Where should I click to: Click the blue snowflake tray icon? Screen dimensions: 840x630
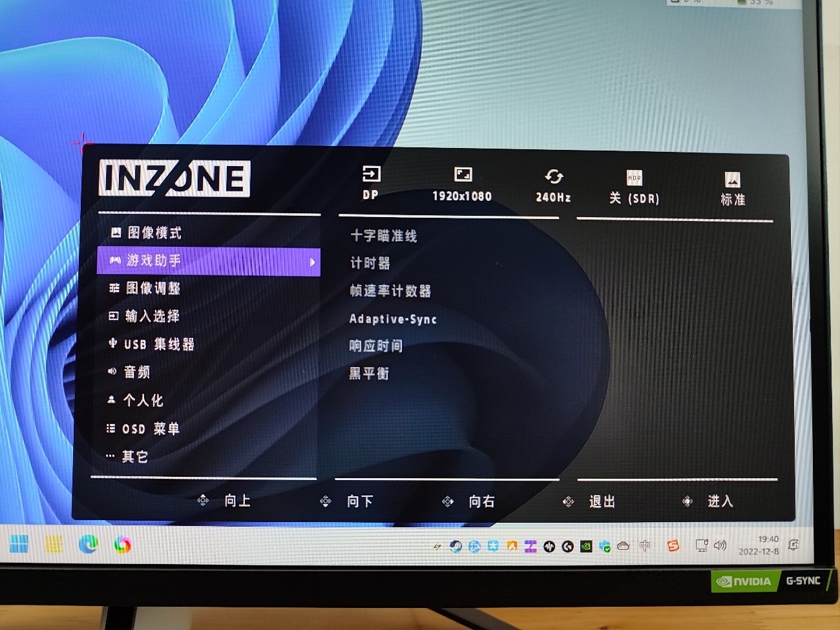point(493,547)
